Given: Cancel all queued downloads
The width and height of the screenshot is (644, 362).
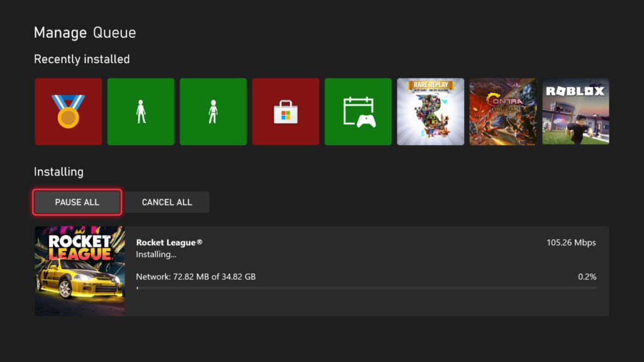Looking at the screenshot, I should coord(167,202).
